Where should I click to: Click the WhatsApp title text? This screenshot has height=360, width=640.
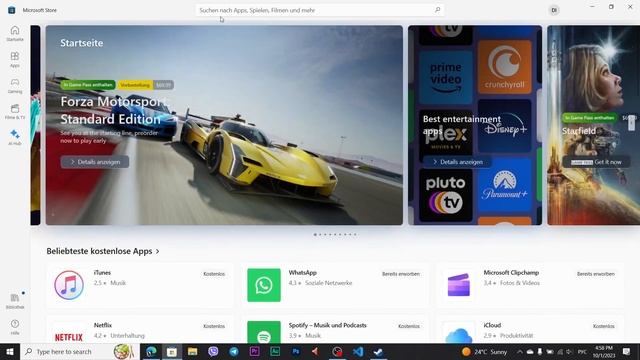(302, 273)
